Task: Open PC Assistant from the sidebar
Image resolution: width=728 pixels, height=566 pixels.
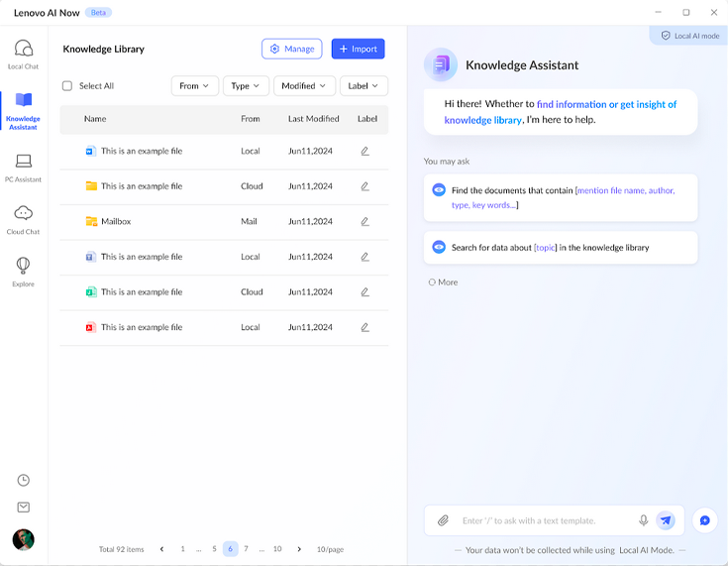Action: point(23,169)
